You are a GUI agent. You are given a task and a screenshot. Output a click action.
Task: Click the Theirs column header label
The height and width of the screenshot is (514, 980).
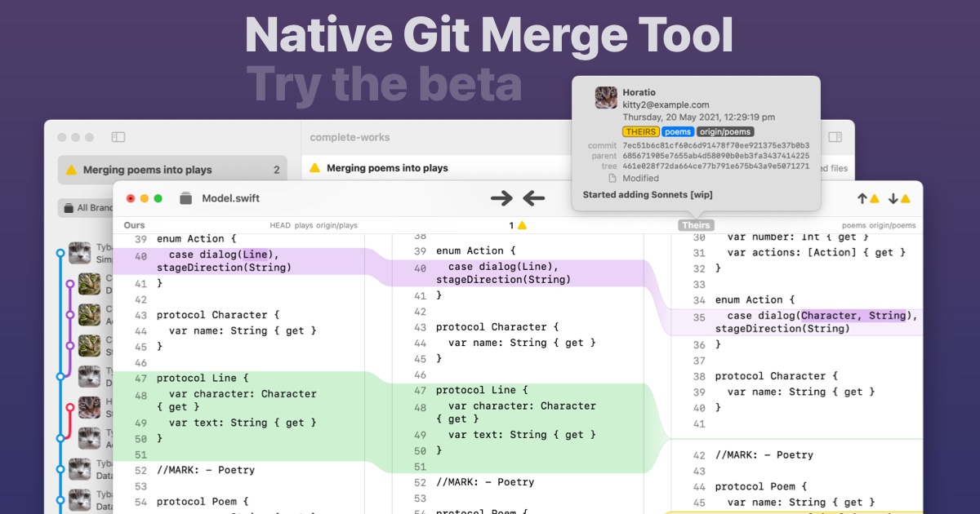(x=696, y=225)
